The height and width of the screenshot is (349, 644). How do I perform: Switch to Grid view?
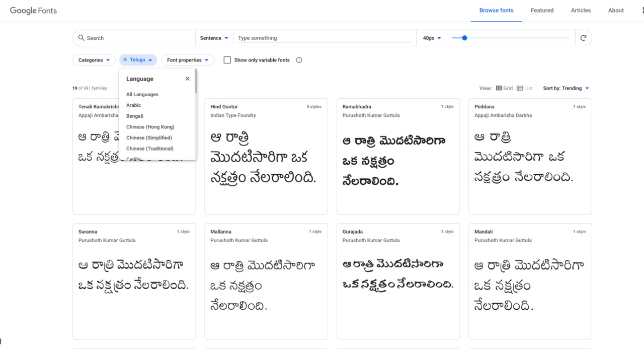click(x=504, y=88)
